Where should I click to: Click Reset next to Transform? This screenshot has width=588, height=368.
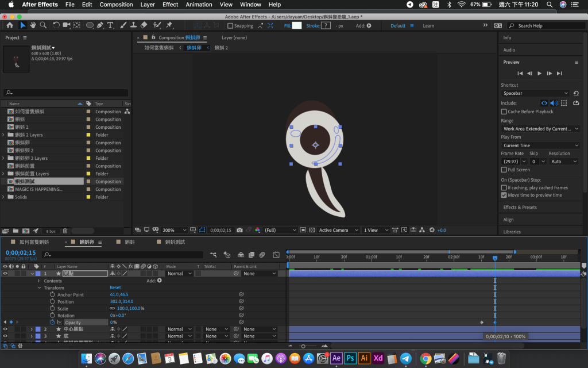click(x=115, y=288)
